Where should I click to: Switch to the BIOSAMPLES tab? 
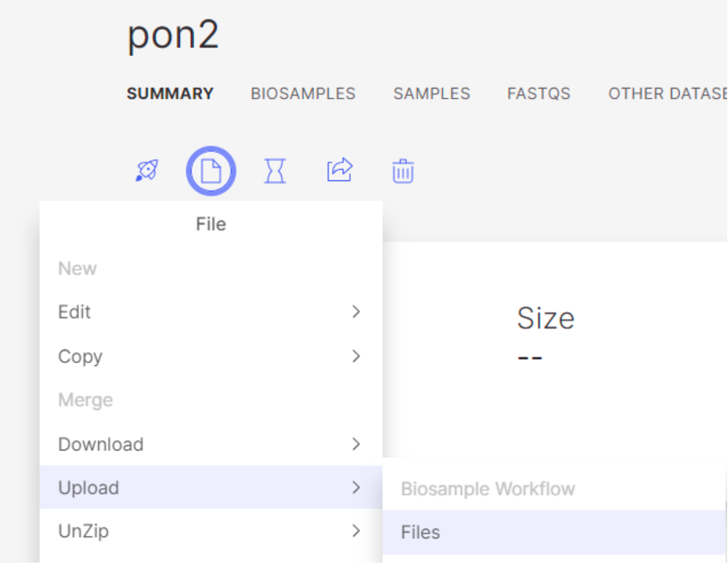tap(303, 93)
